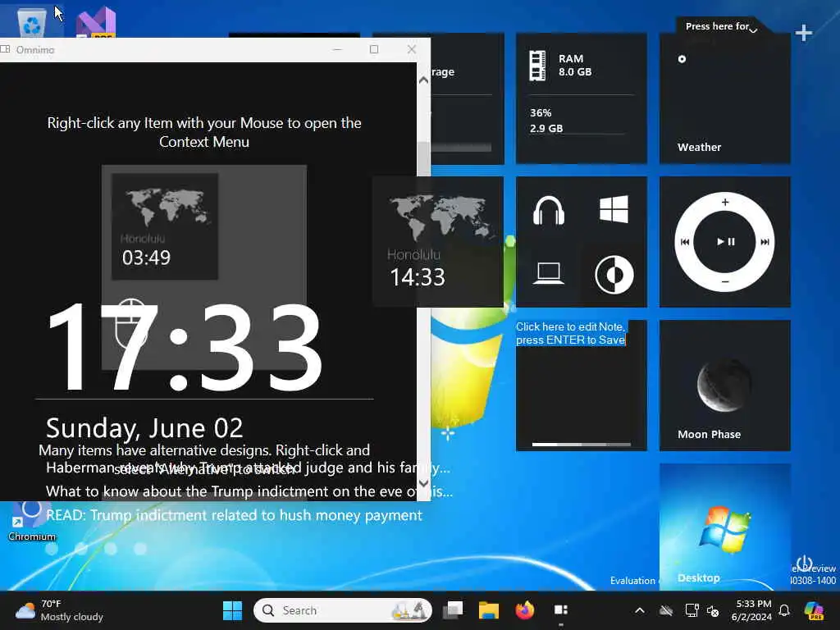Click the power icon near the desktop corner
The height and width of the screenshot is (630, 840).
tap(804, 563)
